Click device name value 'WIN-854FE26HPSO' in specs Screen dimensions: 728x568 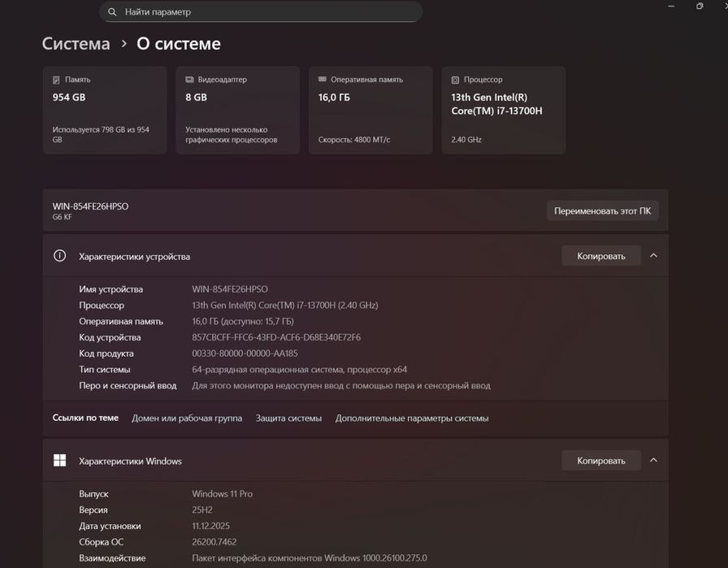[230, 289]
